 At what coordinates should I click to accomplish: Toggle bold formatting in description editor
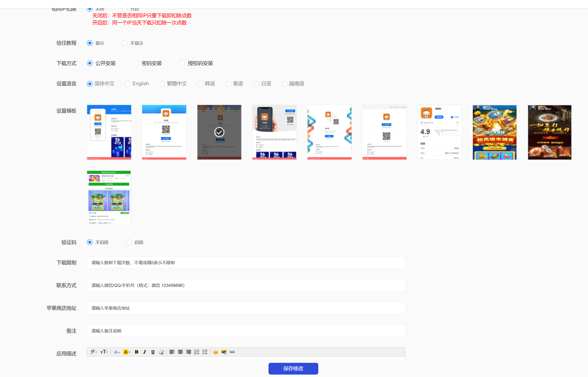click(x=137, y=352)
